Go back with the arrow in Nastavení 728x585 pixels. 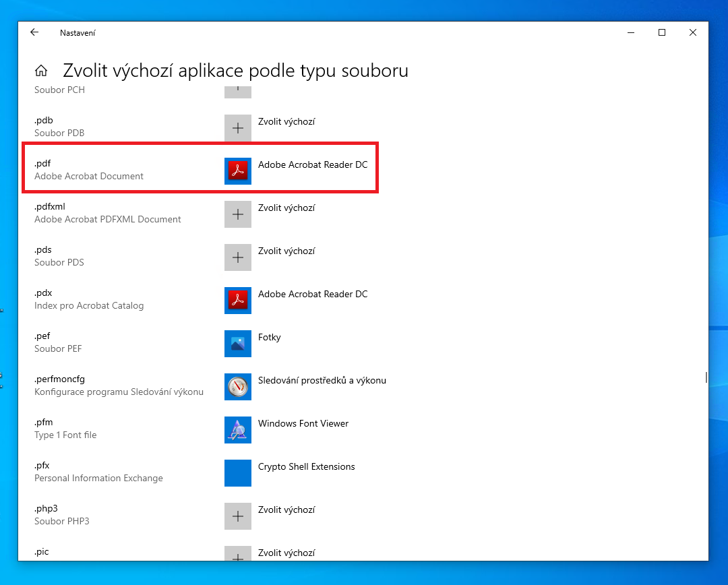[x=34, y=32]
